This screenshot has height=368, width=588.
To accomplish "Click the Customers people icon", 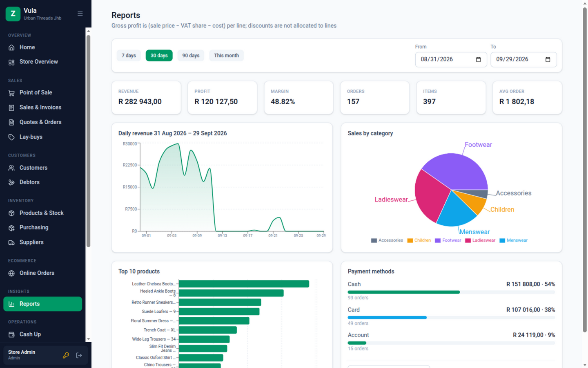I will click(x=11, y=168).
